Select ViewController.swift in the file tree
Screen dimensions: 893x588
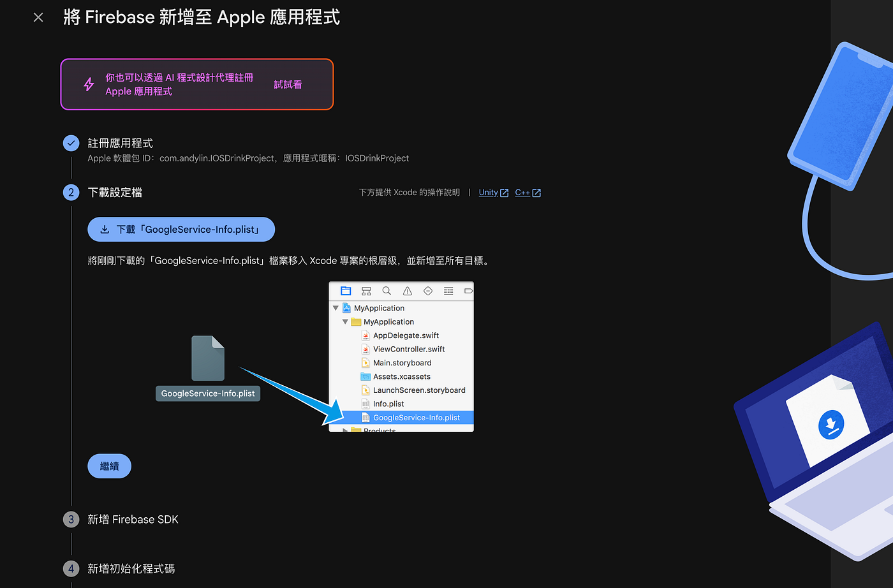(401, 349)
